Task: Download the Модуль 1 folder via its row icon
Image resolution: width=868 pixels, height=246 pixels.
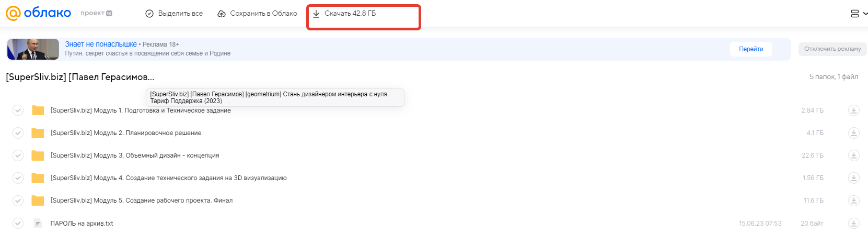Action: tap(853, 110)
